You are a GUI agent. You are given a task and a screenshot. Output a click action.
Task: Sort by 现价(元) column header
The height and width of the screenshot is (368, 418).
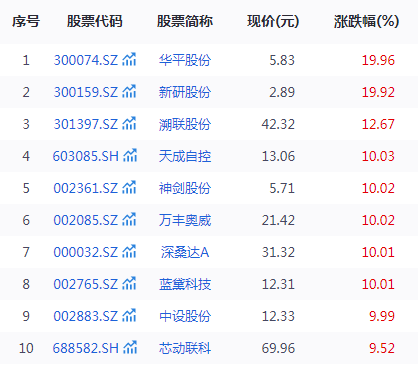pyautogui.click(x=273, y=21)
